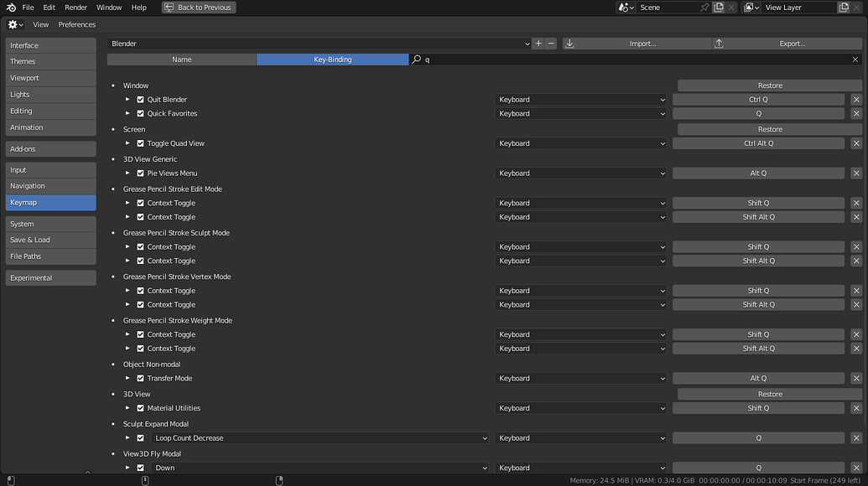Disable the Quick Favorites shortcut checkbox
868x486 pixels.
pyautogui.click(x=140, y=113)
